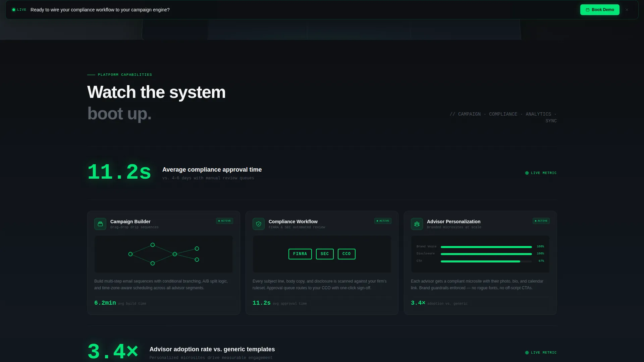Click the Disclosure progress bar

[486, 254]
